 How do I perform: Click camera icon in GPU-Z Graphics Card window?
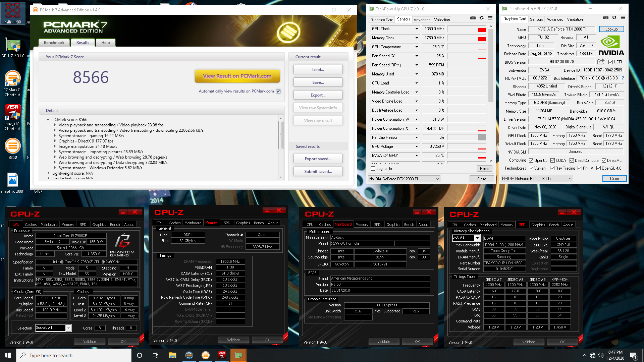605,17
